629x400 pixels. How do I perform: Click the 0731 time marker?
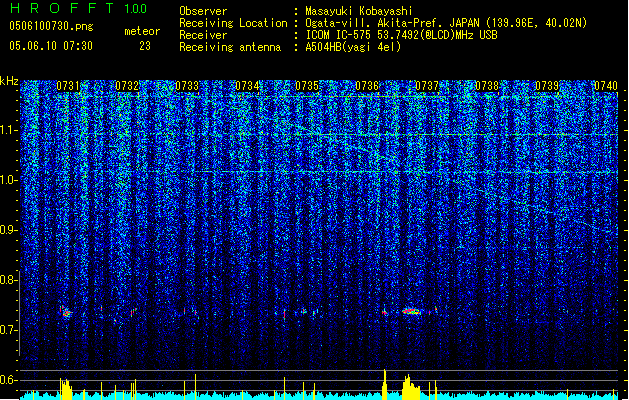tap(67, 86)
